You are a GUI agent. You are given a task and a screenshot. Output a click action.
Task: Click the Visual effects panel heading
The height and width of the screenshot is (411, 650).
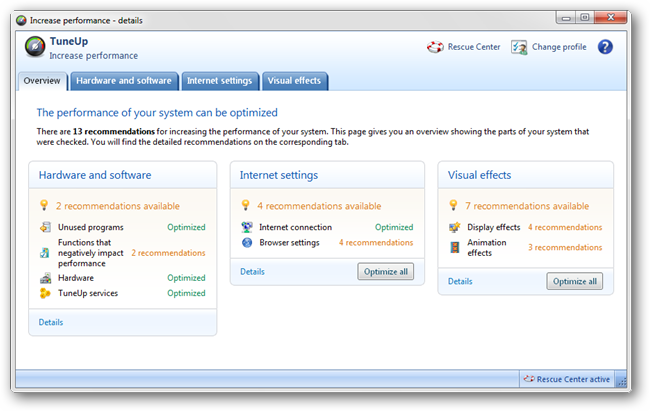tap(480, 175)
